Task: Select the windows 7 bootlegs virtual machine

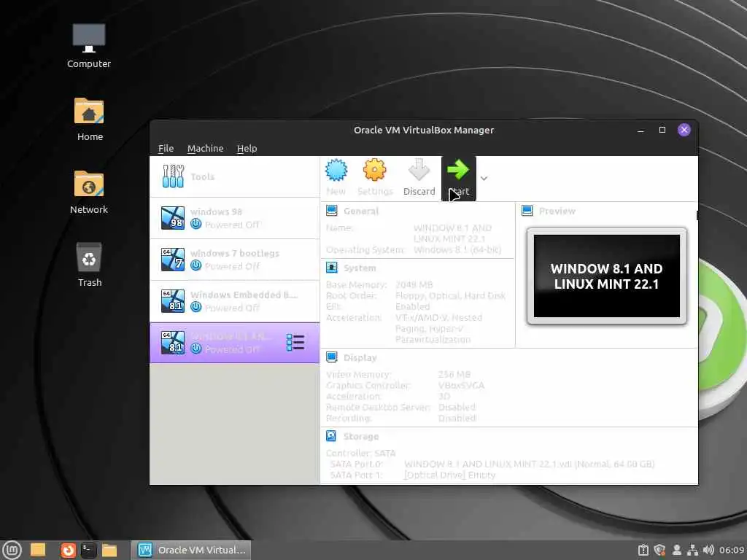Action: click(x=234, y=260)
